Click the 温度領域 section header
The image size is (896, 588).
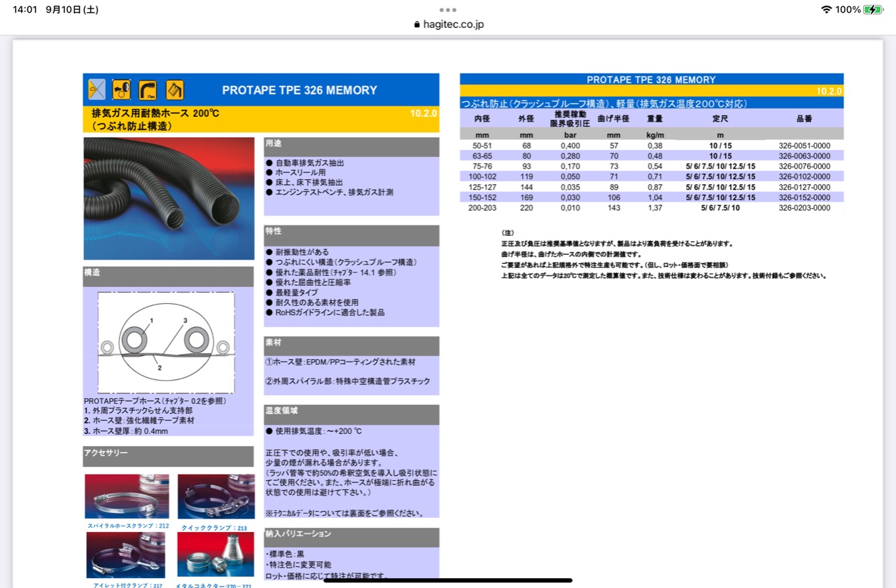click(351, 414)
